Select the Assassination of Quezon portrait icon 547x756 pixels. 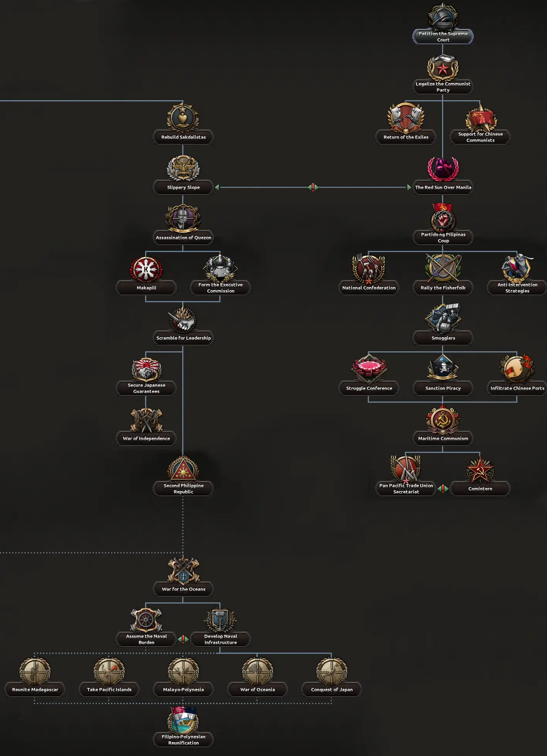pos(183,218)
